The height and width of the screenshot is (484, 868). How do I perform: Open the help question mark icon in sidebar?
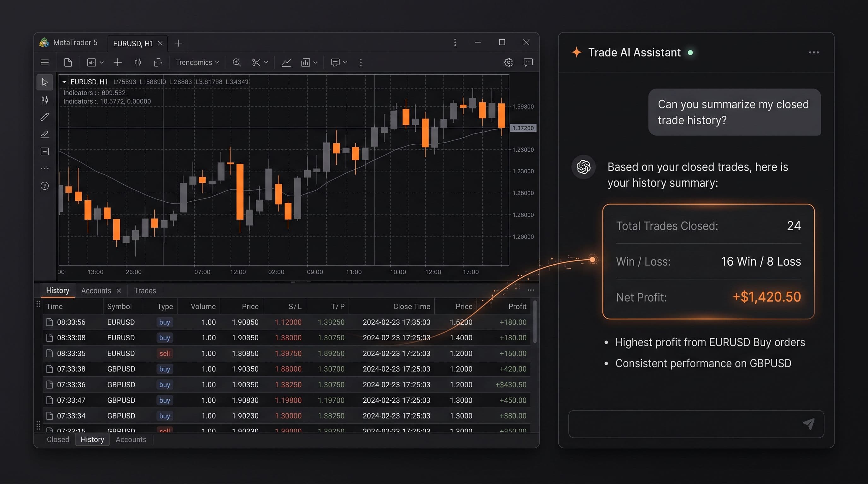click(x=44, y=186)
